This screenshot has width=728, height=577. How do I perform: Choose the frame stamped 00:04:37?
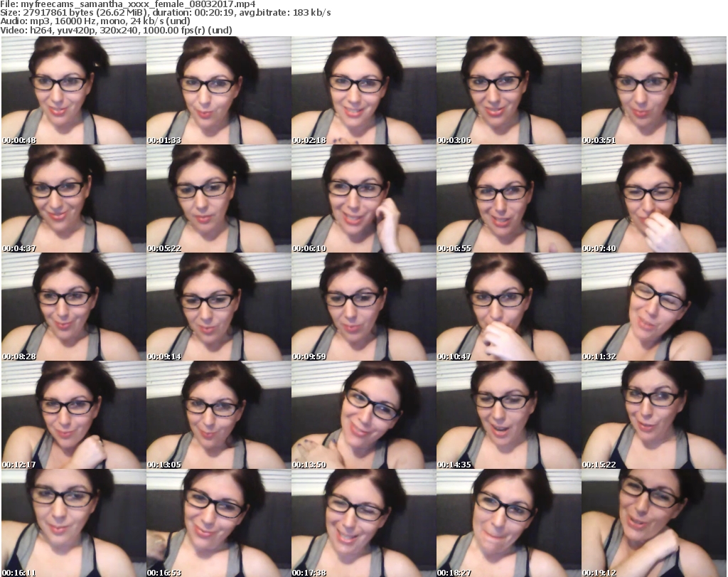click(74, 198)
